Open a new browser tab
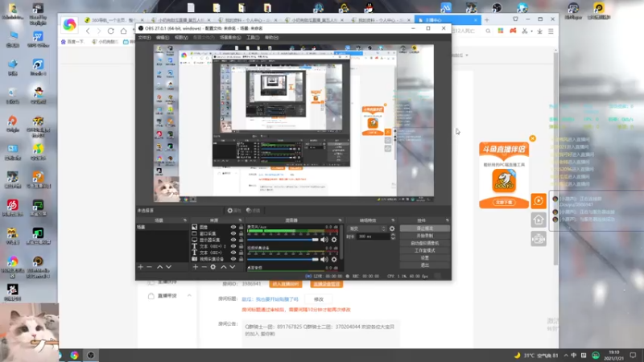This screenshot has height=362, width=644. coord(487,19)
